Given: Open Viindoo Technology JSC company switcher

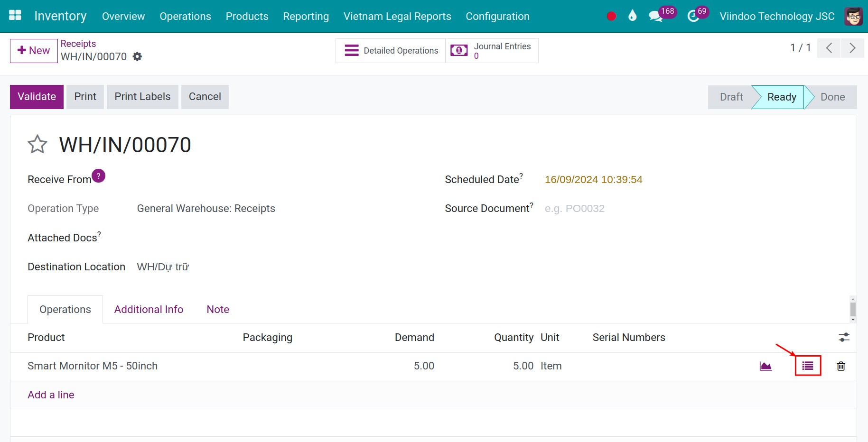Looking at the screenshot, I should pyautogui.click(x=777, y=16).
